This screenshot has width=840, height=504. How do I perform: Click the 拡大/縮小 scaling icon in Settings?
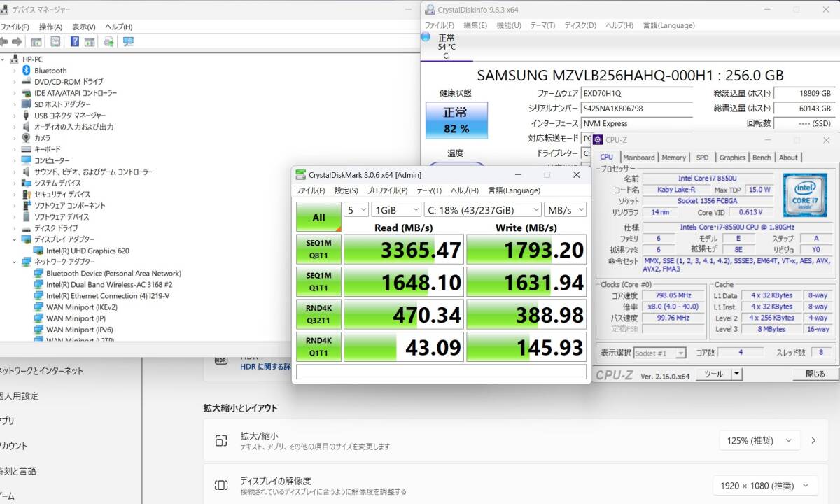coord(221,441)
